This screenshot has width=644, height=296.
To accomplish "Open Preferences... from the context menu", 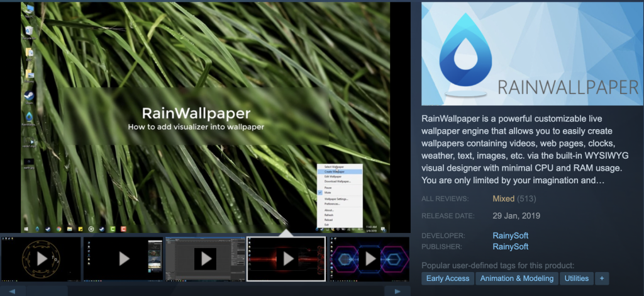I will (x=340, y=203).
